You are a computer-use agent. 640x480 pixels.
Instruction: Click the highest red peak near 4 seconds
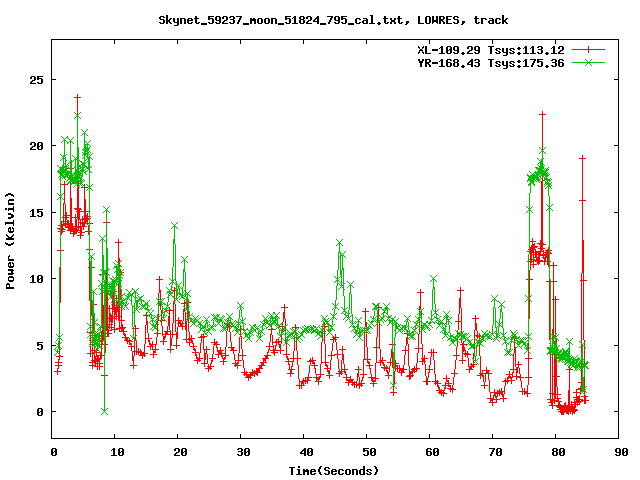(x=78, y=97)
